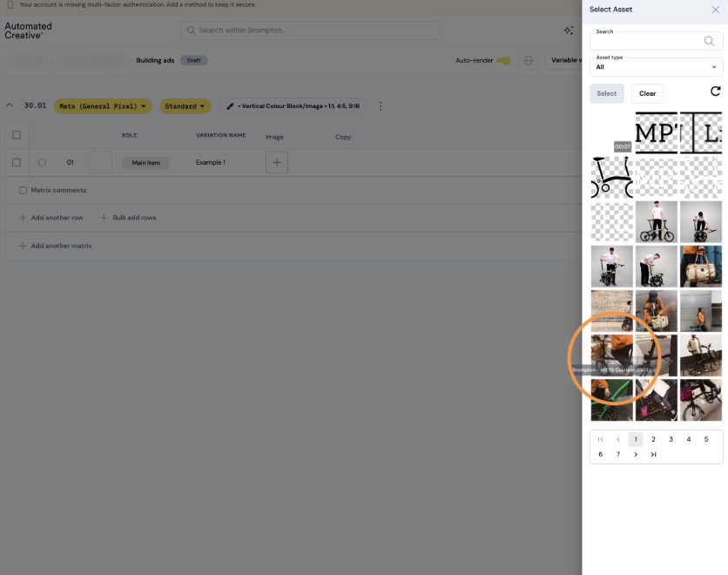
Task: Open the three-dot matrix options menu
Action: pos(381,106)
